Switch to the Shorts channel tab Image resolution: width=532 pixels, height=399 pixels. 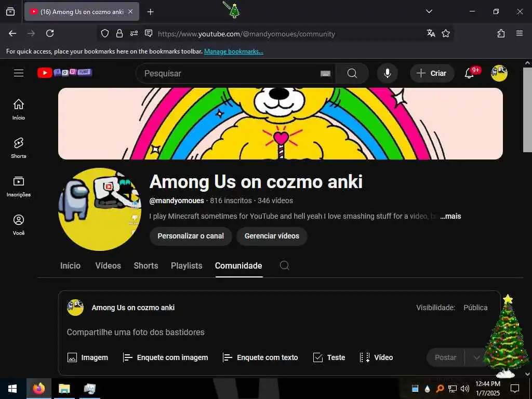point(146,265)
